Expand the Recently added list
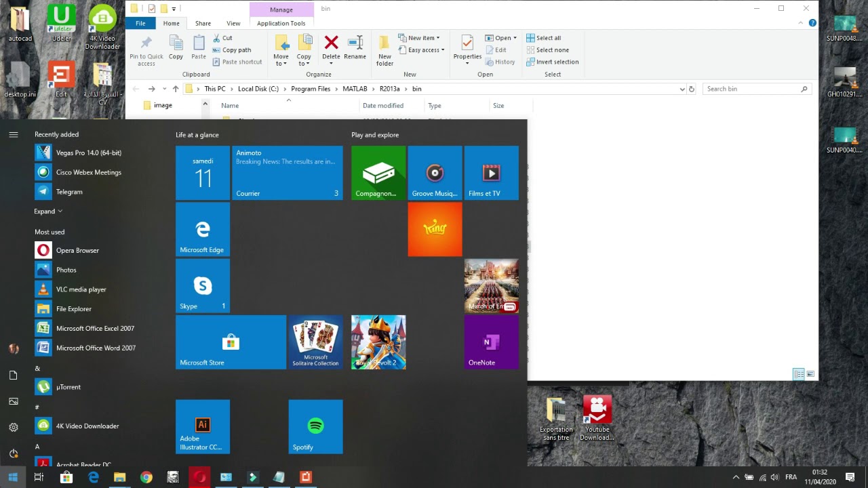The width and height of the screenshot is (868, 488). tap(48, 211)
